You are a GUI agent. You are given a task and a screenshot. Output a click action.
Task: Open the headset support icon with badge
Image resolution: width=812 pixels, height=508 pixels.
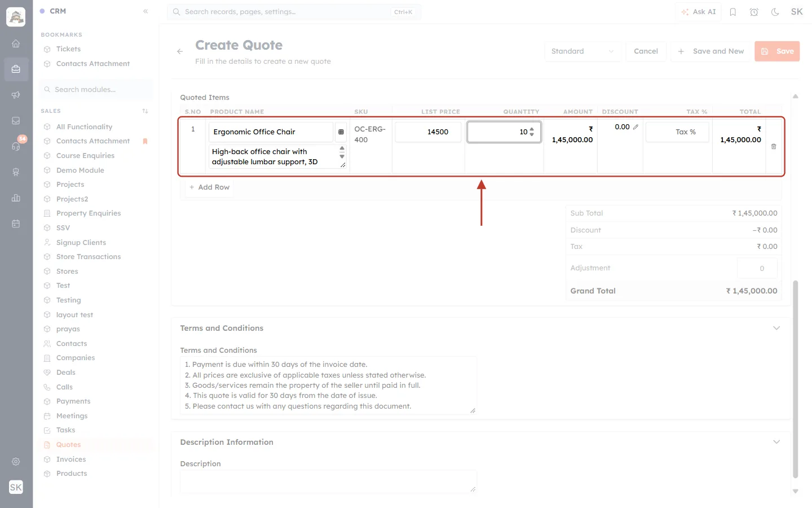pos(16,146)
